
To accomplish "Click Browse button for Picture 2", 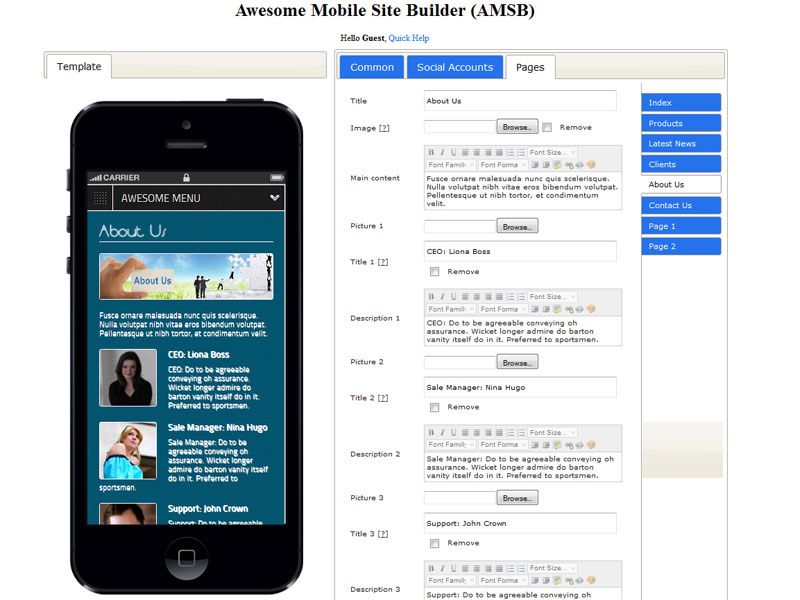I will coord(517,363).
